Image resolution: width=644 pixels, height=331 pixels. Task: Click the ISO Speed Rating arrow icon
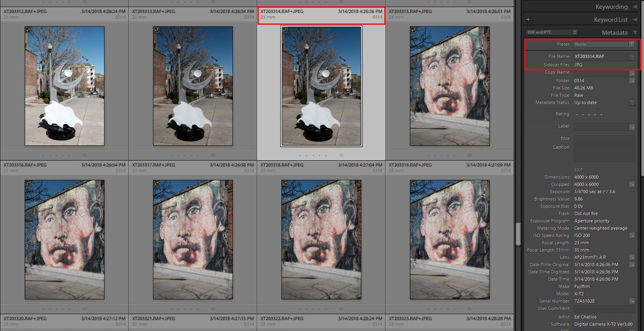tap(632, 235)
